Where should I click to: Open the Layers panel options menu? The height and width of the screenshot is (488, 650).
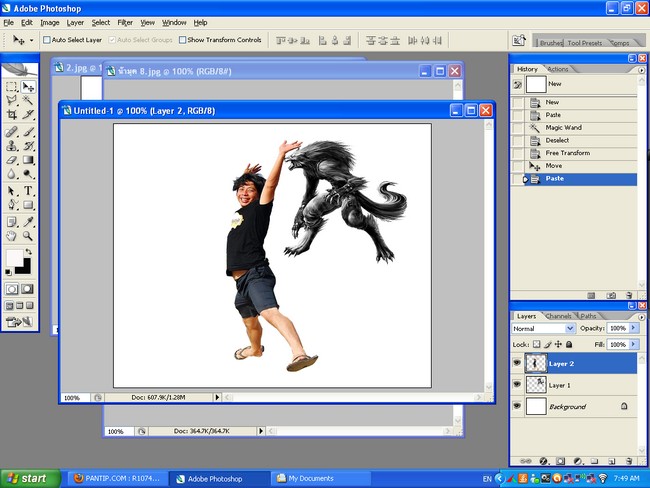(641, 317)
